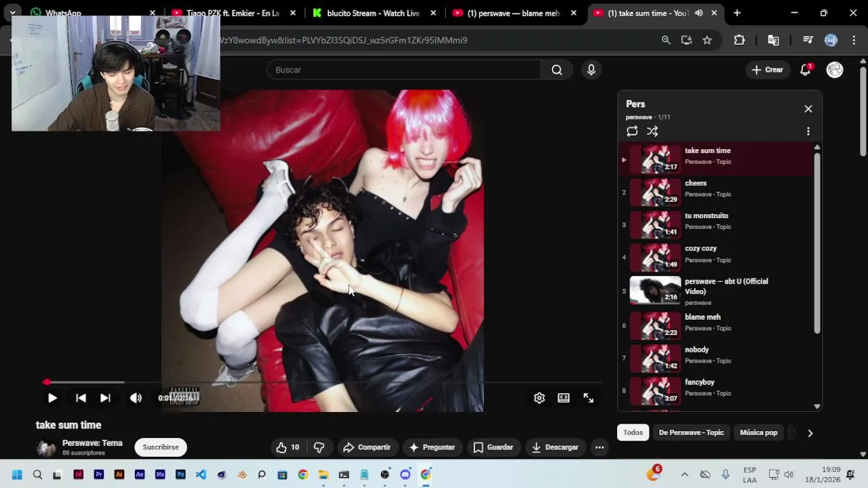Click the playlist scrollbar down arrow
Screen dimensions: 868x488
(817, 407)
